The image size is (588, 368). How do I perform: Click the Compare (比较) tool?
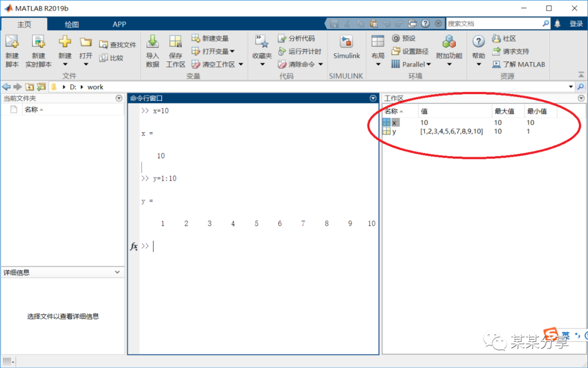coord(112,58)
